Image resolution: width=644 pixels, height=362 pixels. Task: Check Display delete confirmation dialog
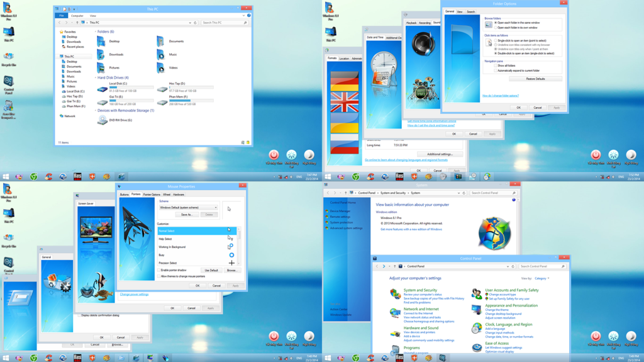point(79,315)
